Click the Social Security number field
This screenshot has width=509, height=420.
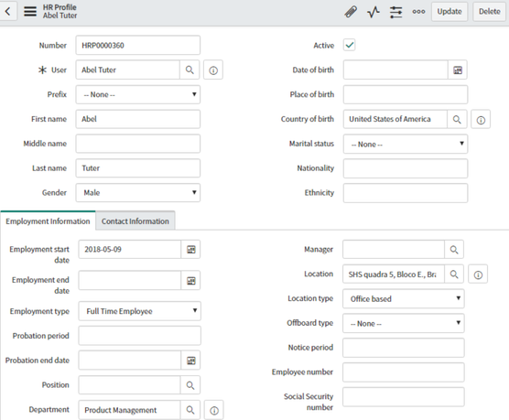click(404, 397)
